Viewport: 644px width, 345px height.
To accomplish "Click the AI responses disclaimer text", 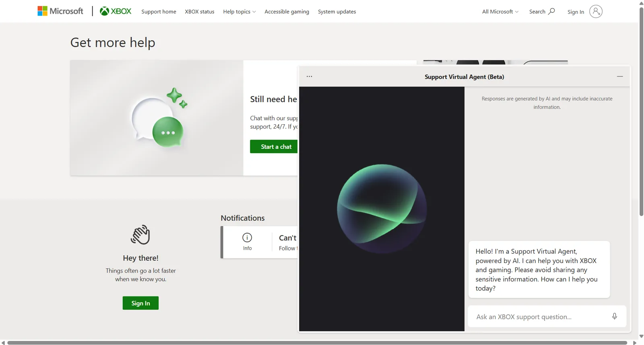I will (x=547, y=103).
